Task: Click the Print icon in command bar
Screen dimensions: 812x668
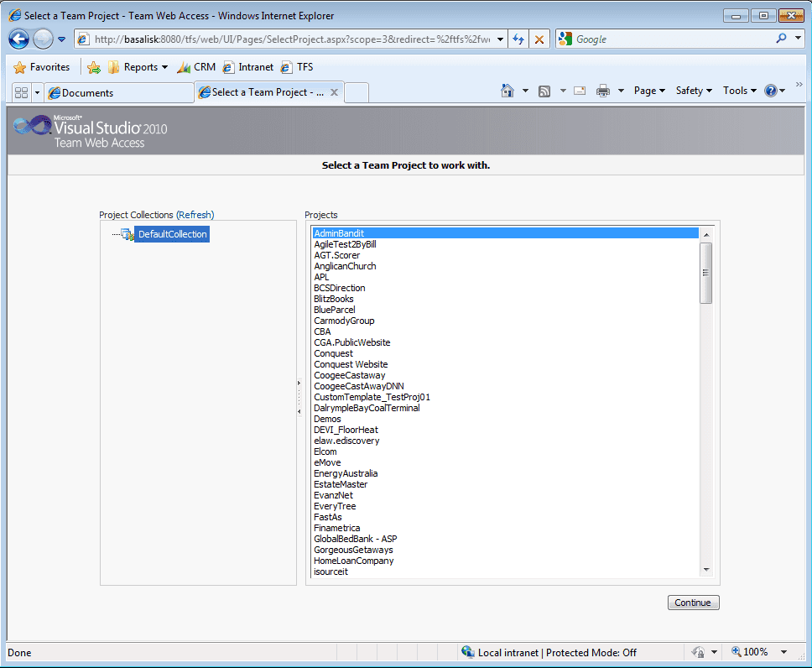Action: pyautogui.click(x=602, y=91)
